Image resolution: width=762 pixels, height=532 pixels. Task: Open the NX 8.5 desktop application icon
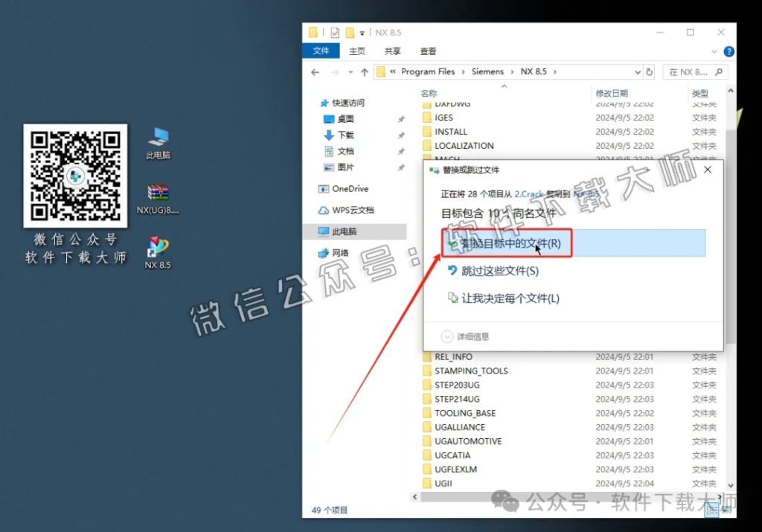157,246
